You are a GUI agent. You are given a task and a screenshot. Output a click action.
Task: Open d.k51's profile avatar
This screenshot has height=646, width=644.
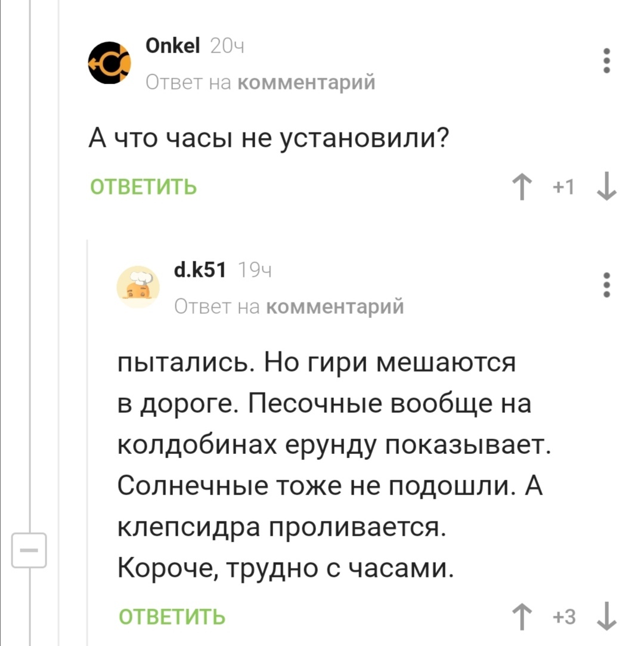[138, 288]
